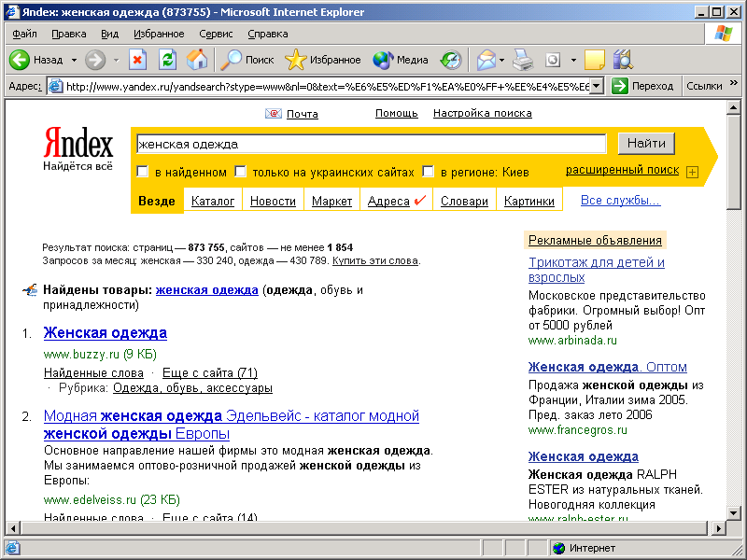Open the Forward button history dropdown arrow
Screen dimensions: 747x560
click(116, 60)
